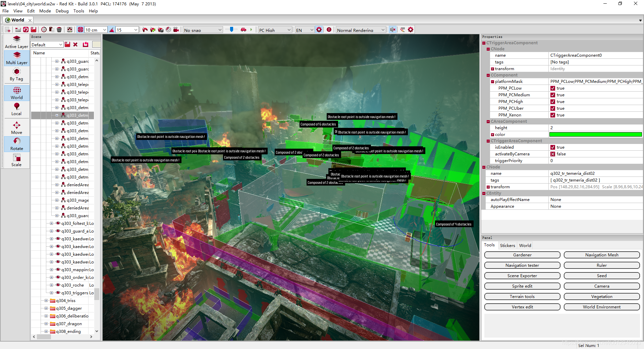Click the Gardener button
Image resolution: width=644 pixels, height=349 pixels.
pyautogui.click(x=522, y=255)
